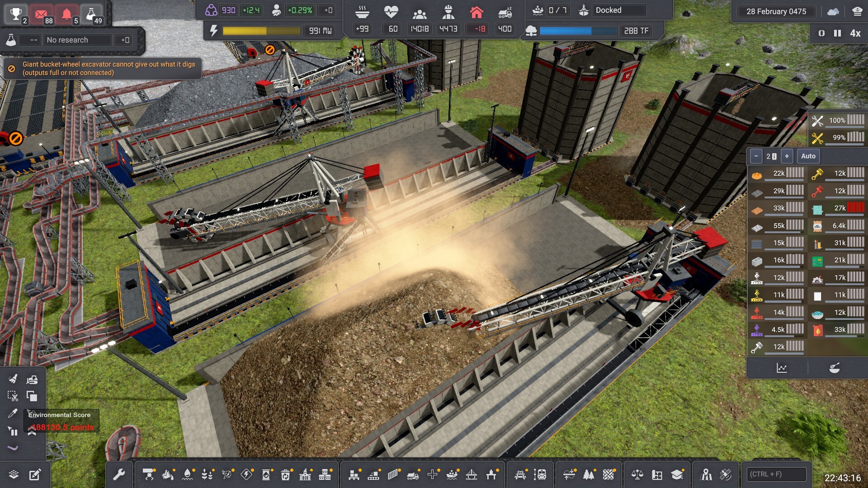Open the cargo ship docks category
868x488 pixels.
pyautogui.click(x=452, y=474)
